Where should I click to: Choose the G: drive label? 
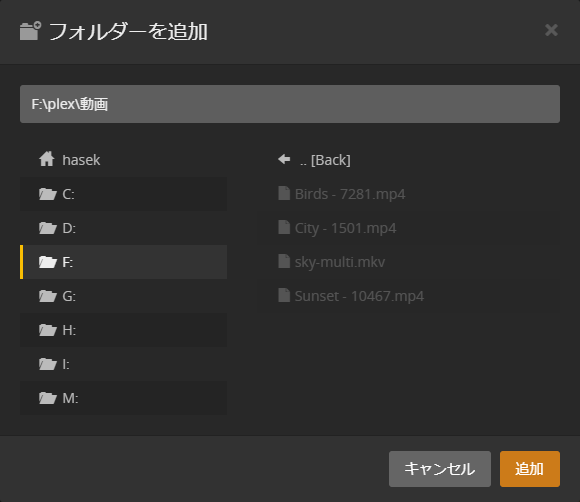(x=69, y=296)
